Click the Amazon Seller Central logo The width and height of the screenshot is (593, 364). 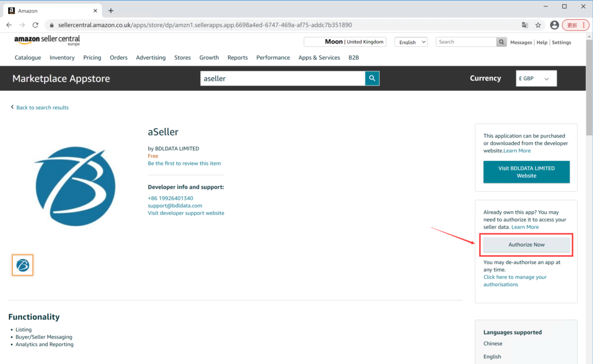[47, 40]
